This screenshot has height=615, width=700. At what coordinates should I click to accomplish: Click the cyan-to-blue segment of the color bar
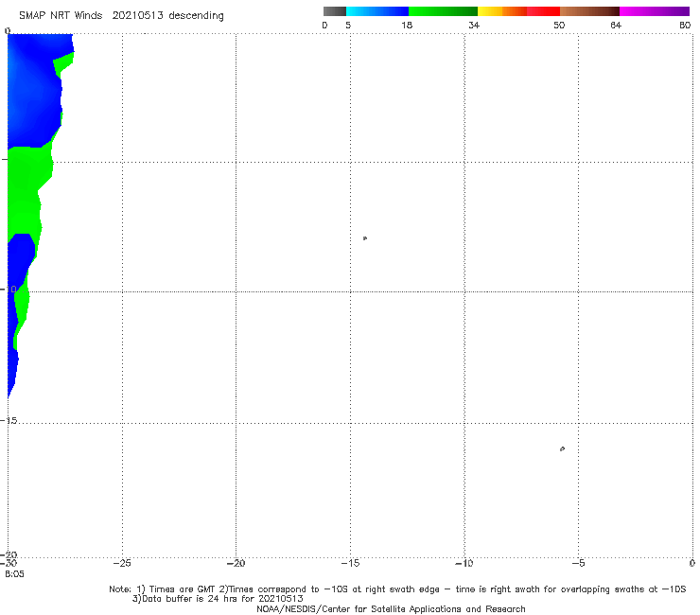coord(377,11)
